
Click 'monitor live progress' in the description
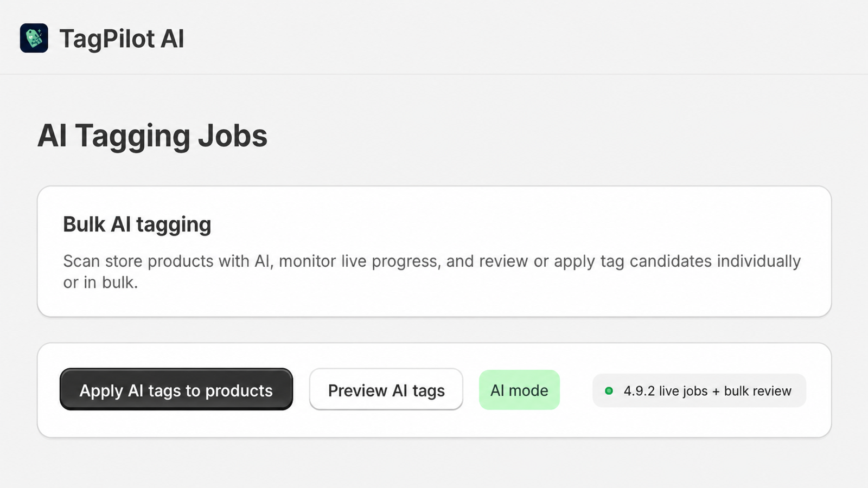[359, 261]
